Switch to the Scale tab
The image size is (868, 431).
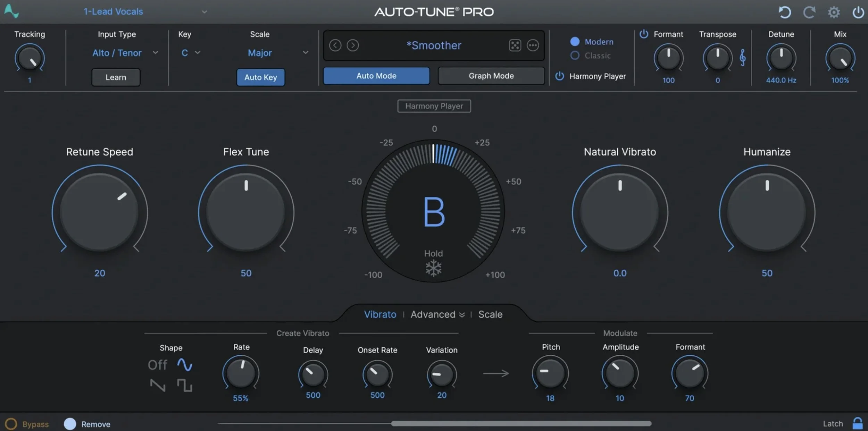(x=490, y=314)
